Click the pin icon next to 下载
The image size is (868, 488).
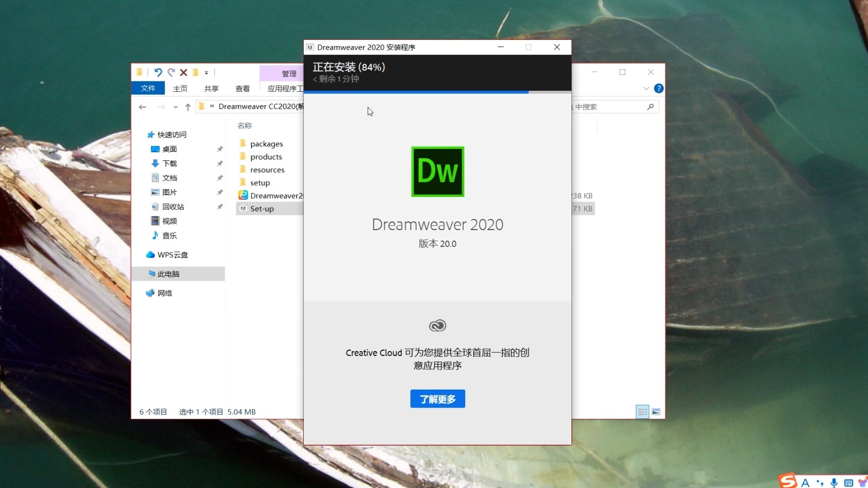[x=220, y=164]
